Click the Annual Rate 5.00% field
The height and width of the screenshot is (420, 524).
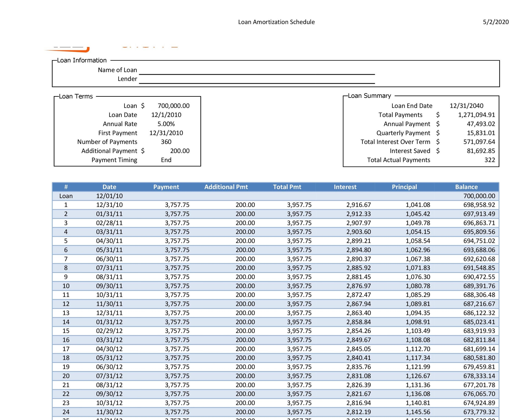[166, 124]
